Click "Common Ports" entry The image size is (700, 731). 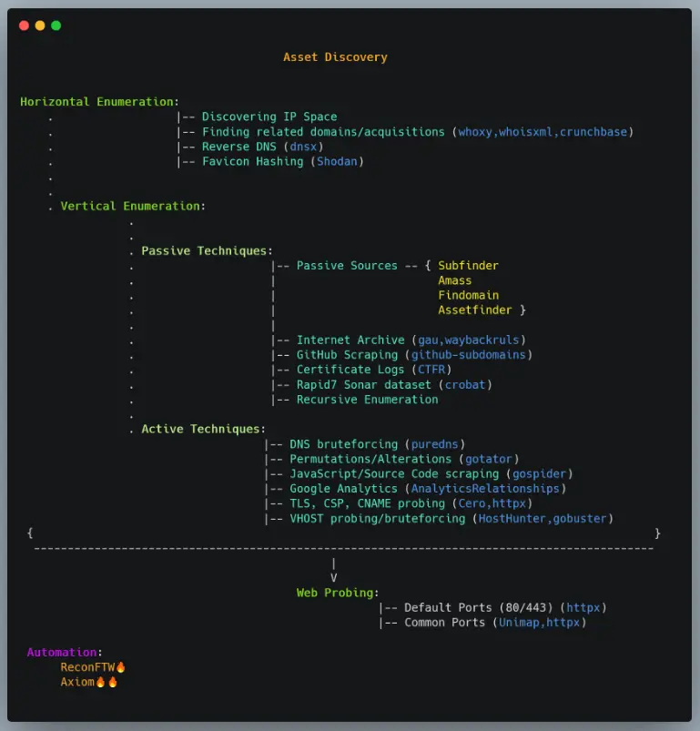coord(444,623)
